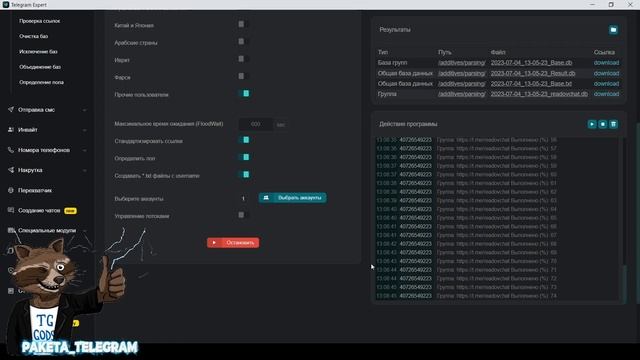
Task: Download the Result.db file
Action: [606, 73]
